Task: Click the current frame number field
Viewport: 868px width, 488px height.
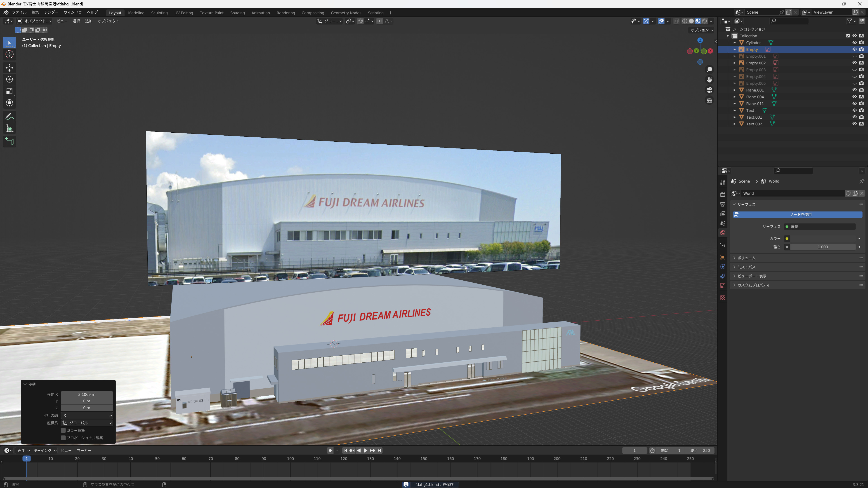Action: pos(634,451)
